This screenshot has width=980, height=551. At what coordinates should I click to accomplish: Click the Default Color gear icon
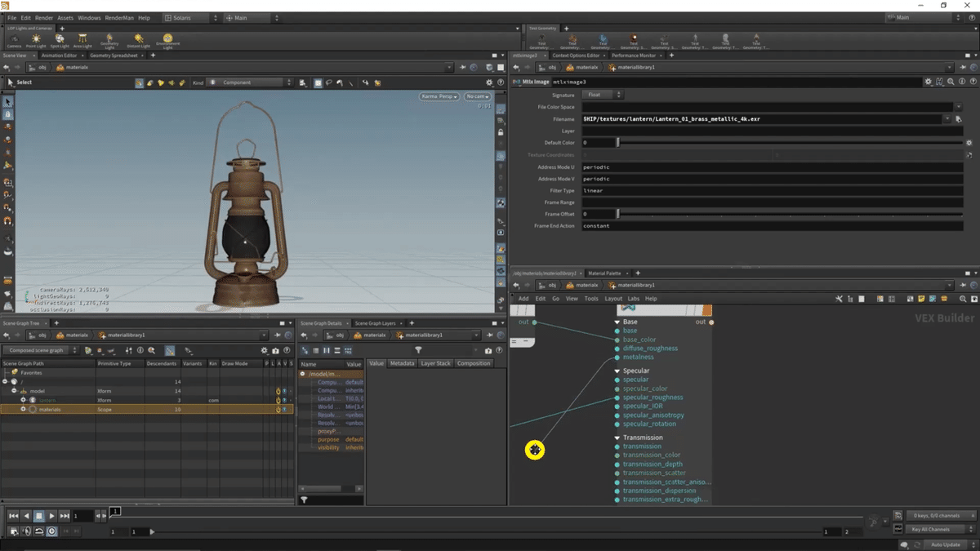tap(969, 143)
